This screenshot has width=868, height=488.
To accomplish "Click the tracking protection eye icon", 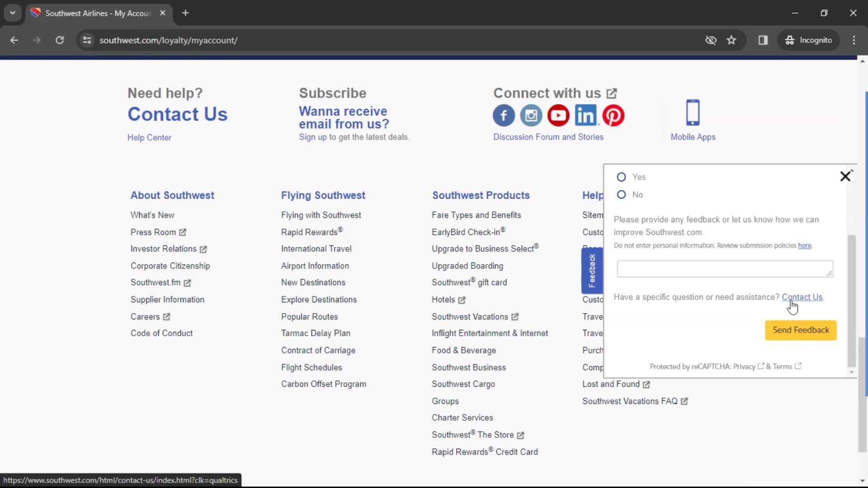I will 711,40.
